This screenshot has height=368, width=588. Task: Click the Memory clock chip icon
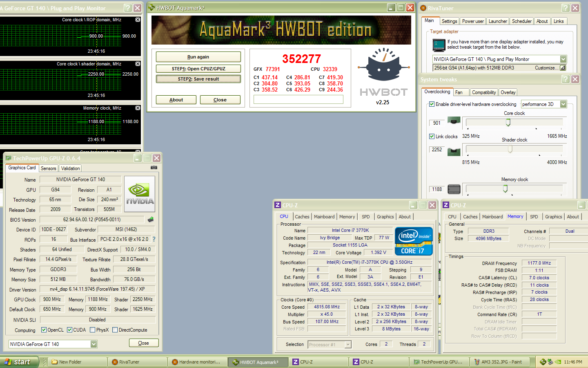click(454, 189)
